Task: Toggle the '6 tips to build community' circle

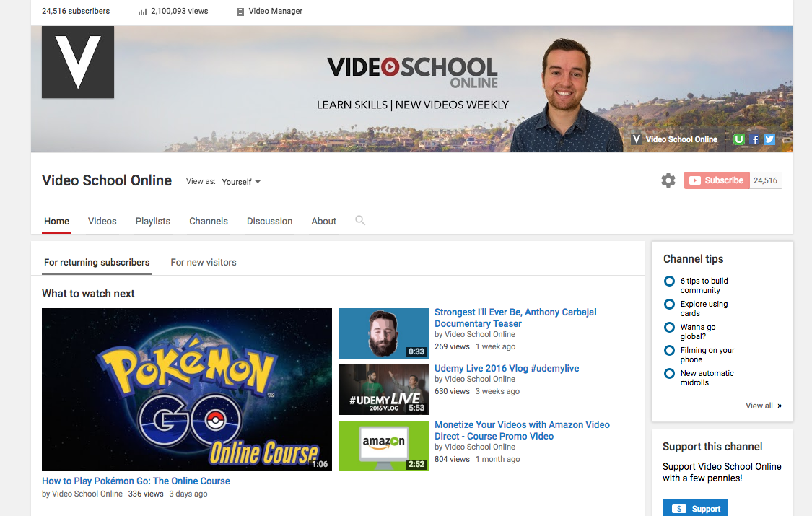Action: (669, 281)
